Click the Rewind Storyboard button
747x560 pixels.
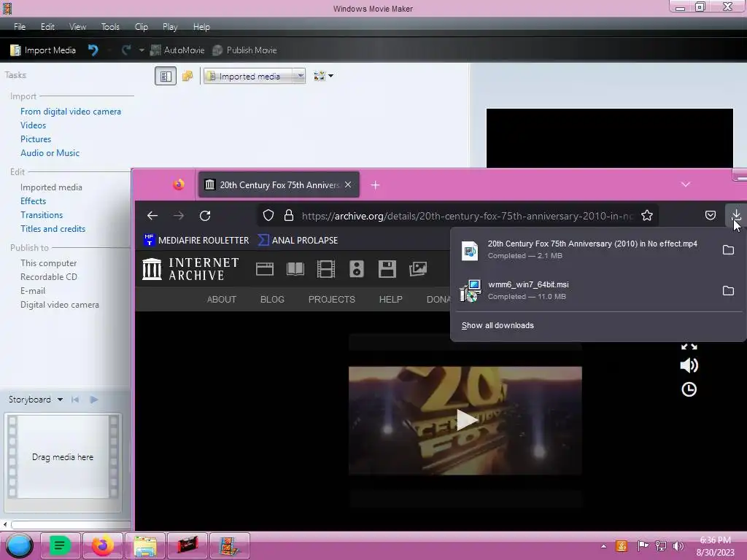[75, 400]
